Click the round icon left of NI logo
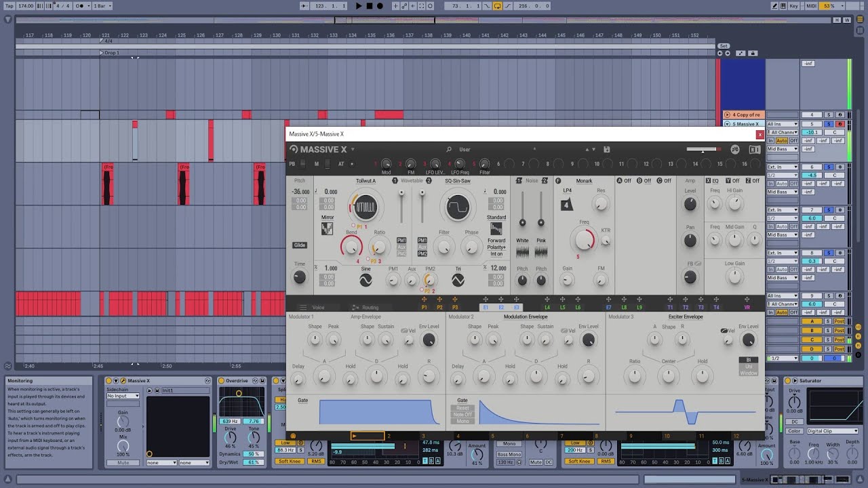Image resolution: width=868 pixels, height=488 pixels. point(735,149)
